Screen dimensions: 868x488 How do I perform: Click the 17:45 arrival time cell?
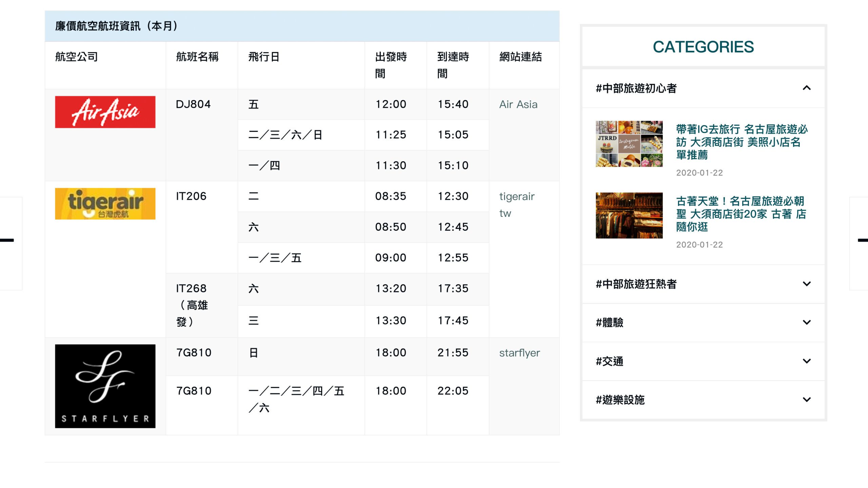(x=458, y=321)
